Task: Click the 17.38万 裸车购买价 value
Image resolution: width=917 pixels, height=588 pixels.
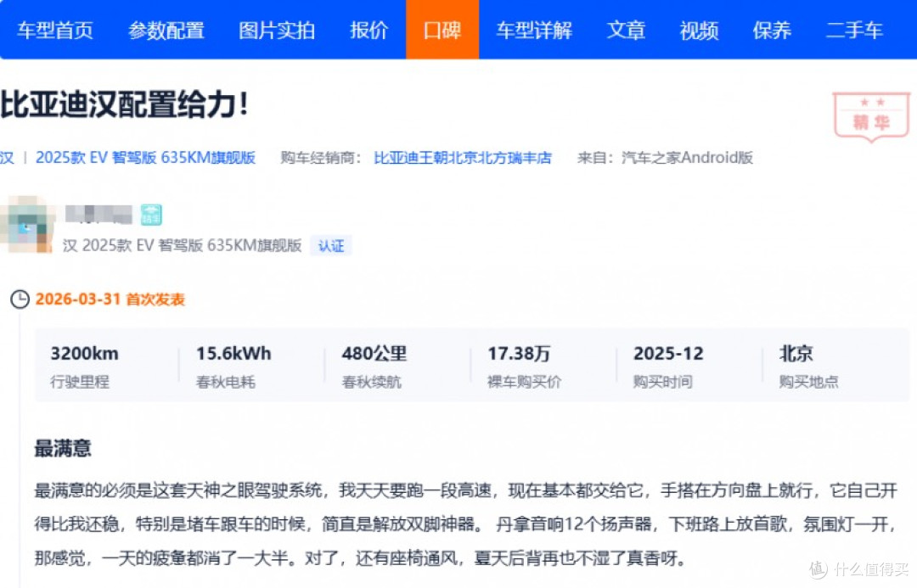Action: point(519,354)
